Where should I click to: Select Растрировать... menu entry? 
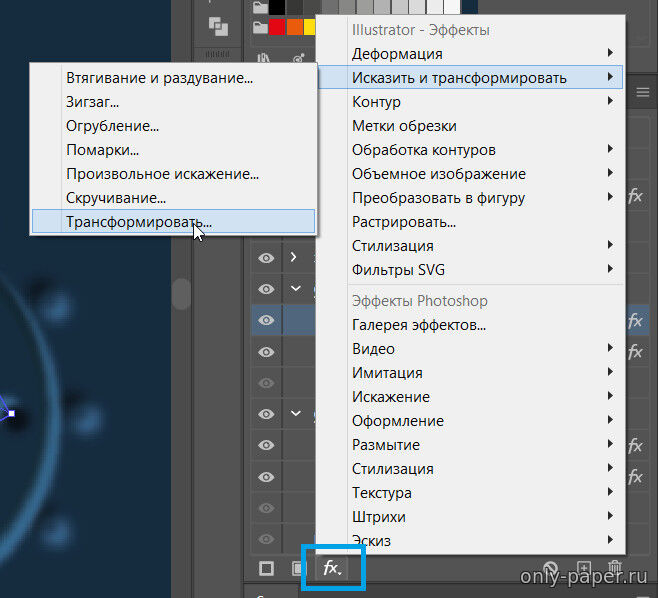coord(404,221)
